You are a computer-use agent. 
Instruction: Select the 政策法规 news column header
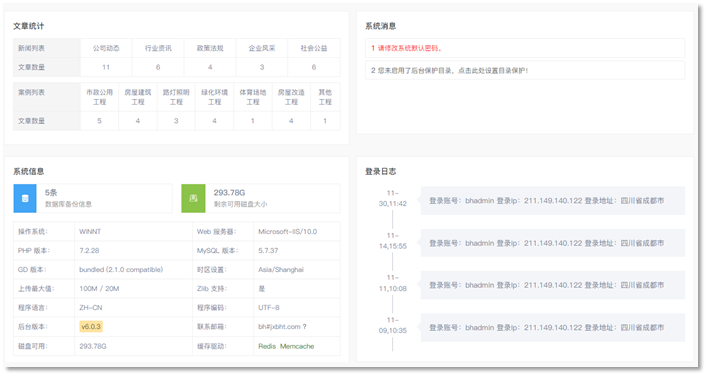tap(210, 48)
